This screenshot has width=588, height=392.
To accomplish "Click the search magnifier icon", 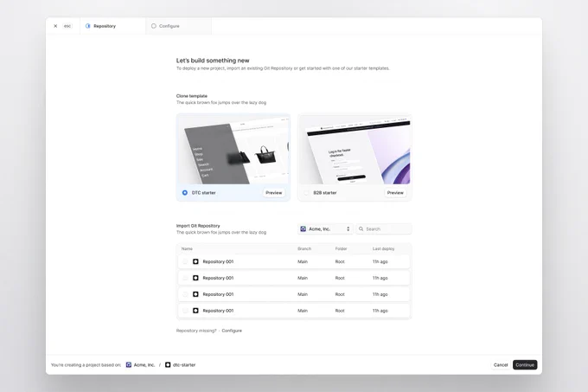I will coord(361,228).
